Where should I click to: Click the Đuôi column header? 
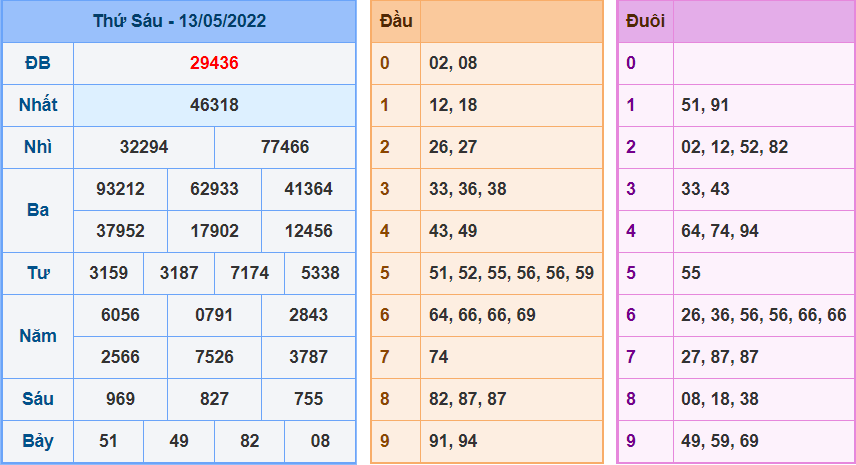click(x=645, y=21)
